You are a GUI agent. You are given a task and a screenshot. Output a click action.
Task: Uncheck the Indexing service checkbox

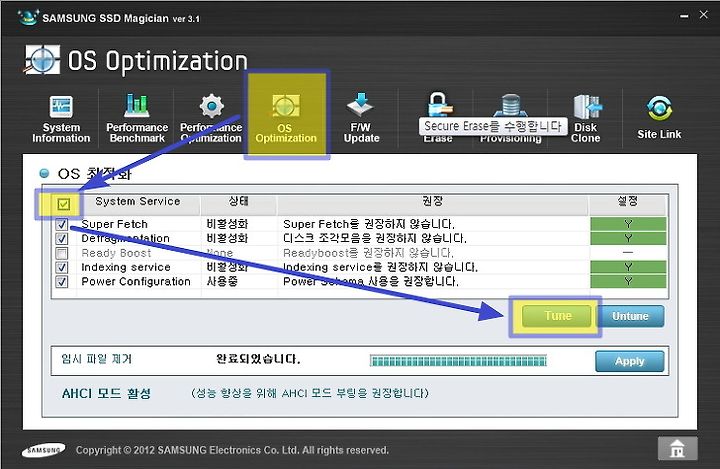click(62, 267)
